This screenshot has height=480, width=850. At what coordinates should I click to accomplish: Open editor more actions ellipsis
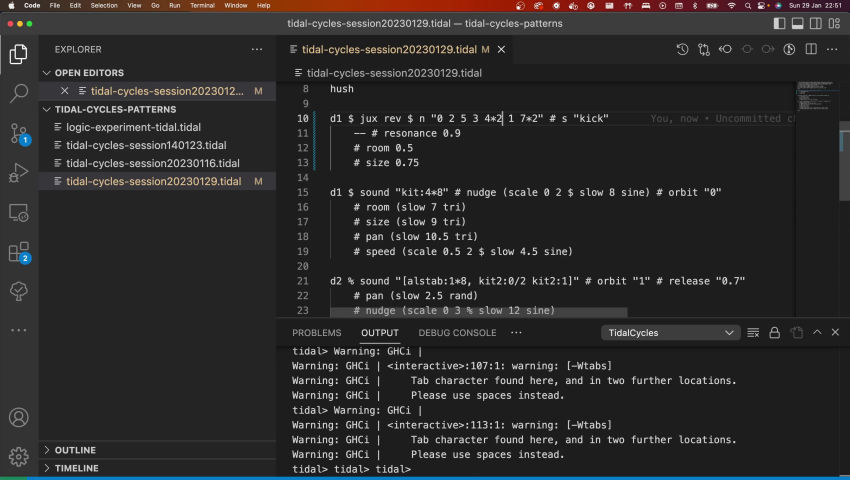click(832, 49)
